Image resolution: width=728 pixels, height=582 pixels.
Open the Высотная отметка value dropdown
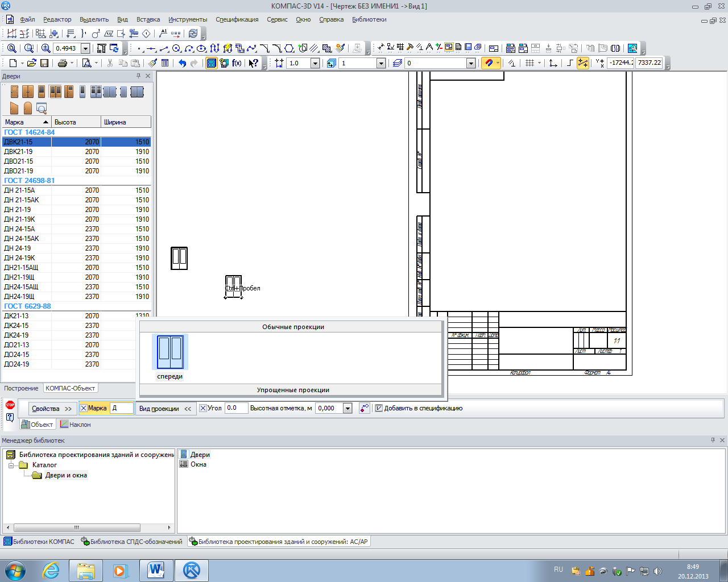(x=348, y=408)
